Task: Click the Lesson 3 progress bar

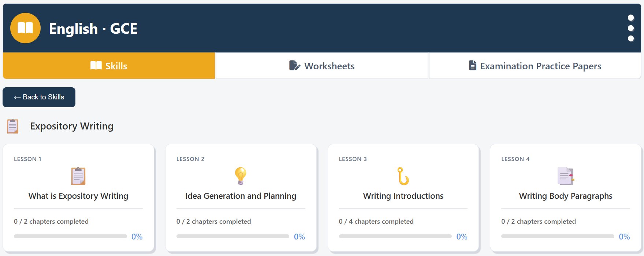Action: point(395,236)
